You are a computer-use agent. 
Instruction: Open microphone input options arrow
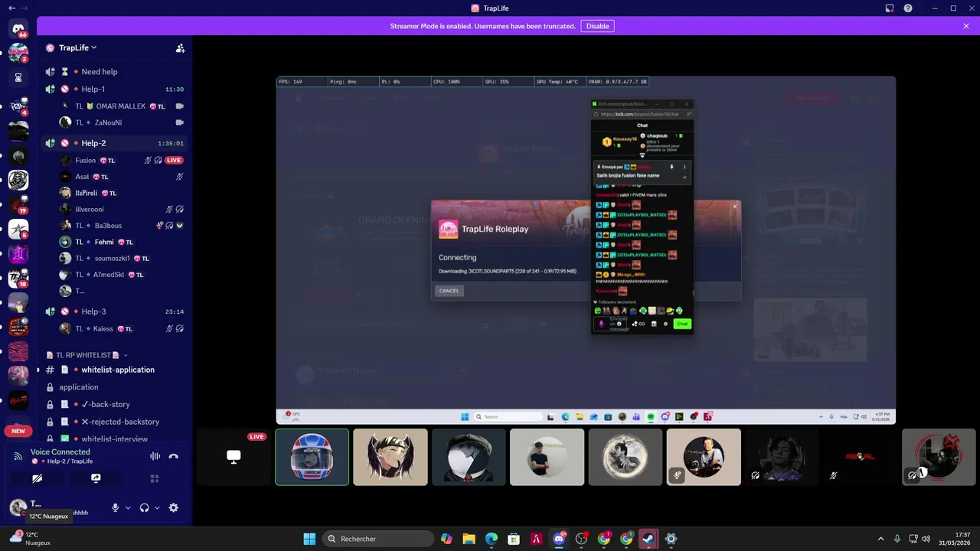pos(128,507)
